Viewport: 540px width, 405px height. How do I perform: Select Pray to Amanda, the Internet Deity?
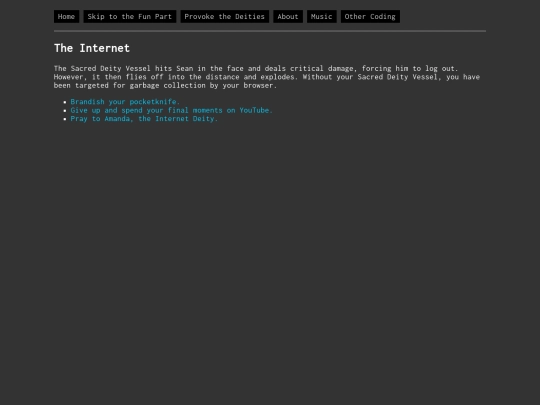[144, 119]
